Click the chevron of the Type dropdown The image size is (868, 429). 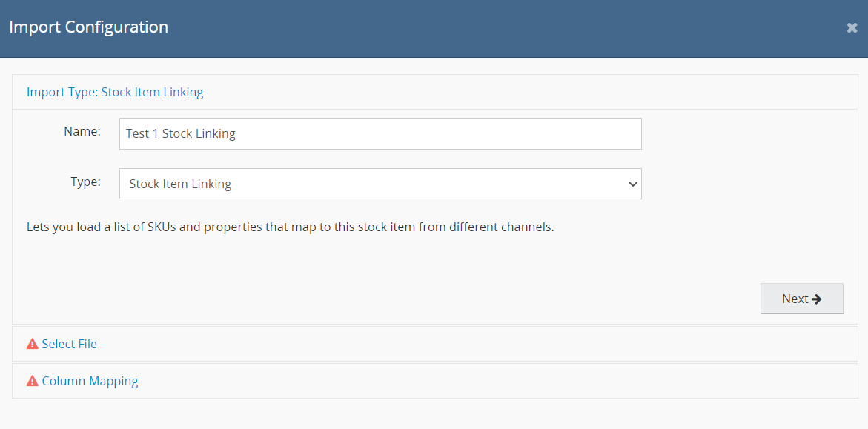(x=632, y=184)
